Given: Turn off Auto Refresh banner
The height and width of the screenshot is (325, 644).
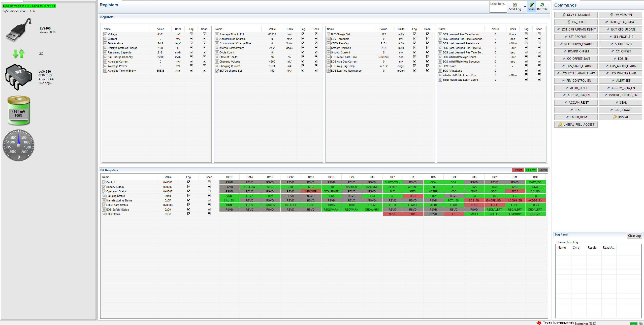Looking at the screenshot, I should [29, 6].
